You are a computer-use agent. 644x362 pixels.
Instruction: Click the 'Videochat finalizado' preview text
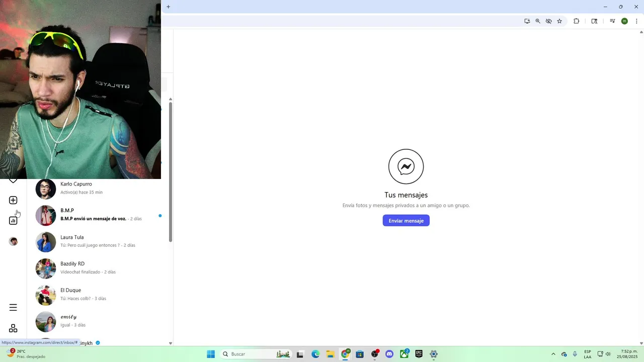[80, 272]
